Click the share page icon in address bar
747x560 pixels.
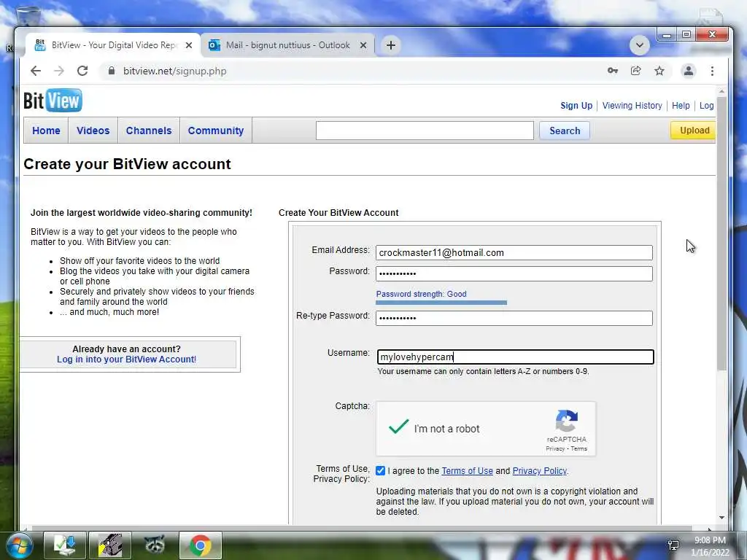[x=636, y=71]
